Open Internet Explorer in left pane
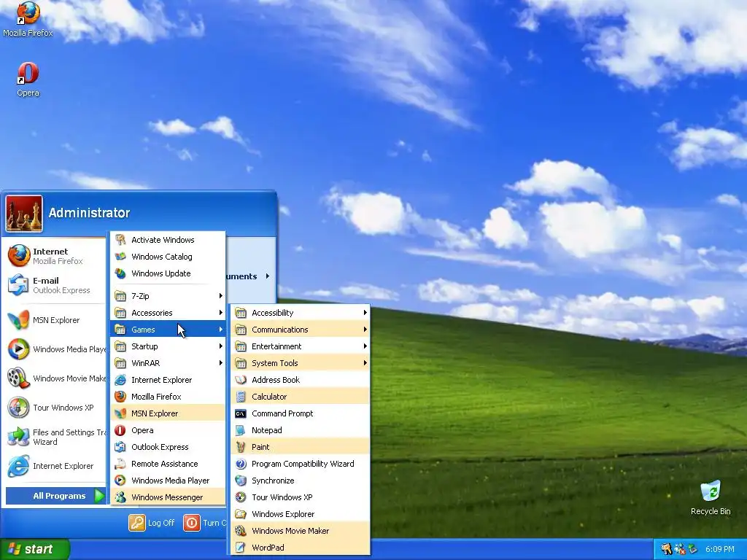This screenshot has width=747, height=560. (x=55, y=466)
